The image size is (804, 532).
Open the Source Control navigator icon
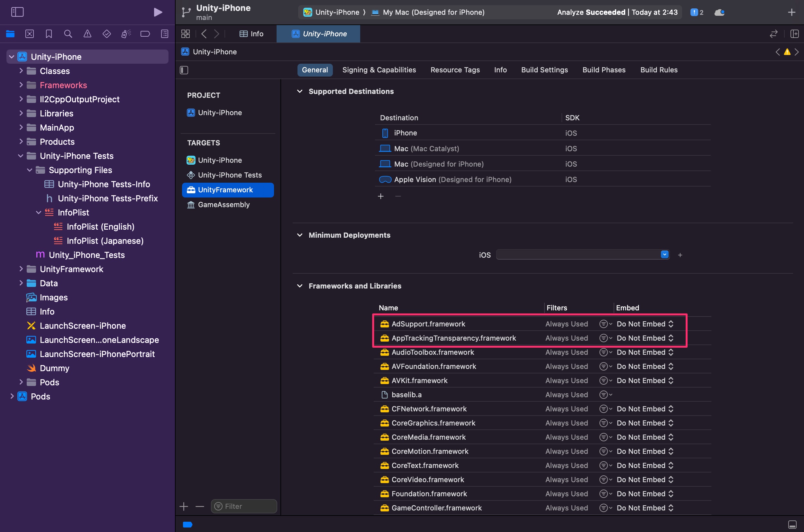pos(30,33)
